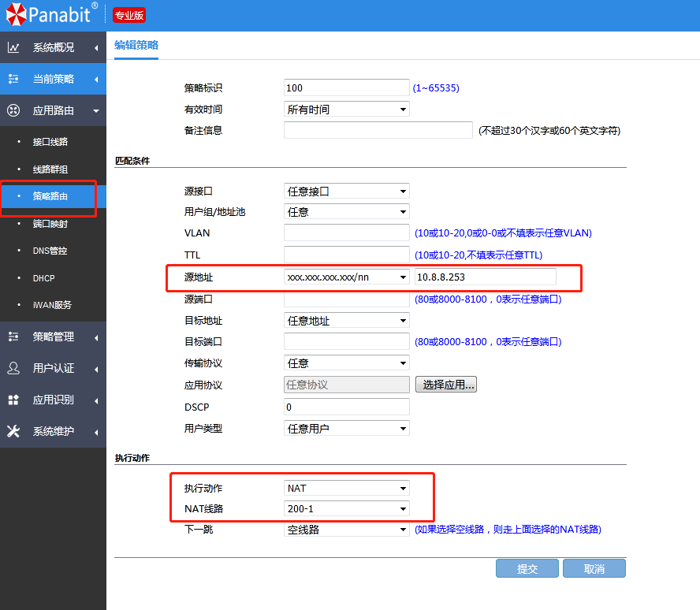Image resolution: width=700 pixels, height=610 pixels.
Task: Click the current policy sidebar icon
Action: [13, 79]
